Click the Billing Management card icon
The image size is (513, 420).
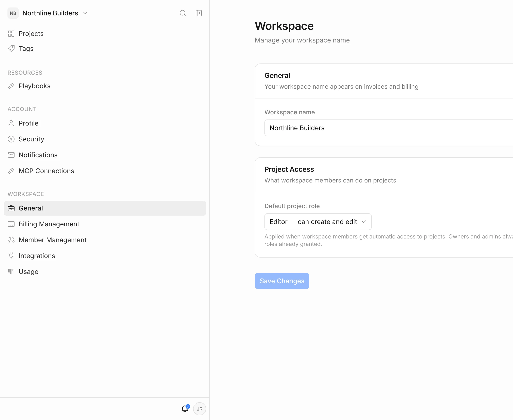click(11, 224)
